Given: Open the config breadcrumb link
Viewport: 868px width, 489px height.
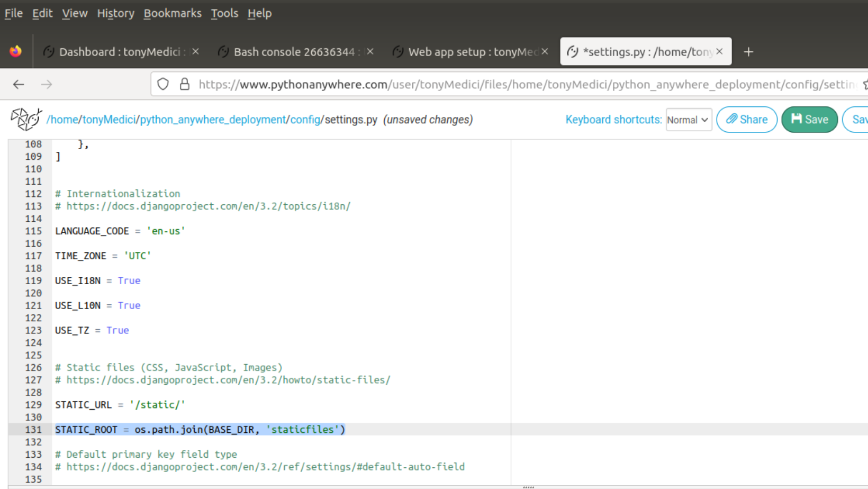Looking at the screenshot, I should click(305, 120).
